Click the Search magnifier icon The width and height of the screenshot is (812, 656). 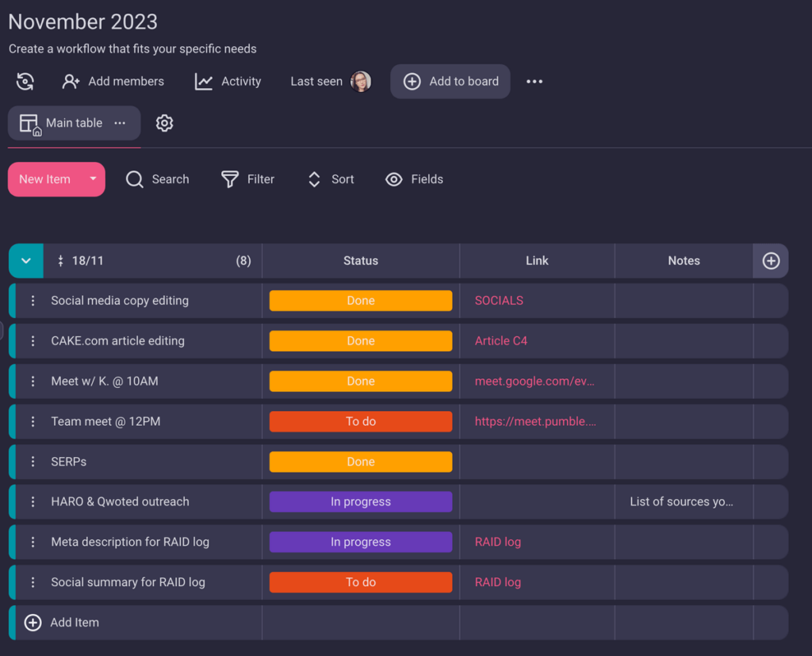tap(135, 179)
